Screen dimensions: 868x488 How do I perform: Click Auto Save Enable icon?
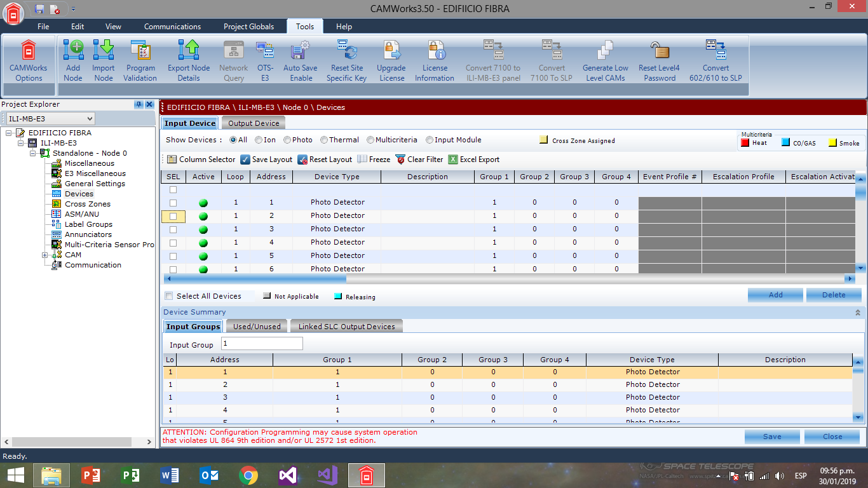[x=300, y=50]
